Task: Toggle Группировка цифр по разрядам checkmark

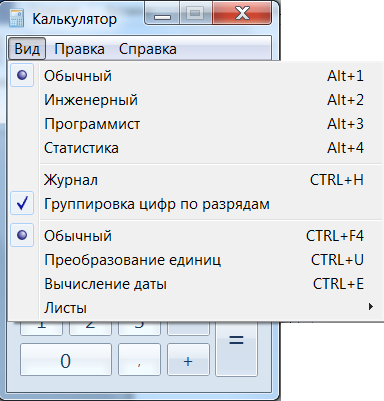Action: (x=195, y=204)
